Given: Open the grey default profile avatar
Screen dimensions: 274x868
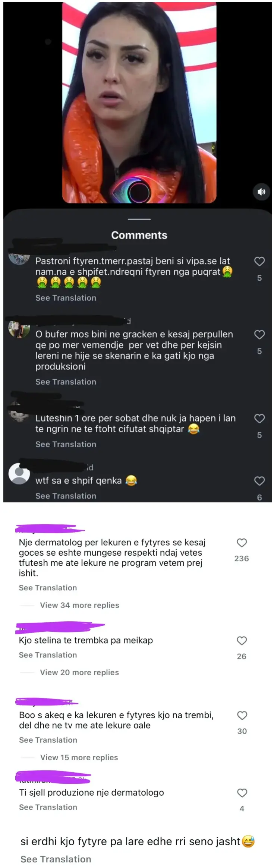Looking at the screenshot, I should point(19,473).
